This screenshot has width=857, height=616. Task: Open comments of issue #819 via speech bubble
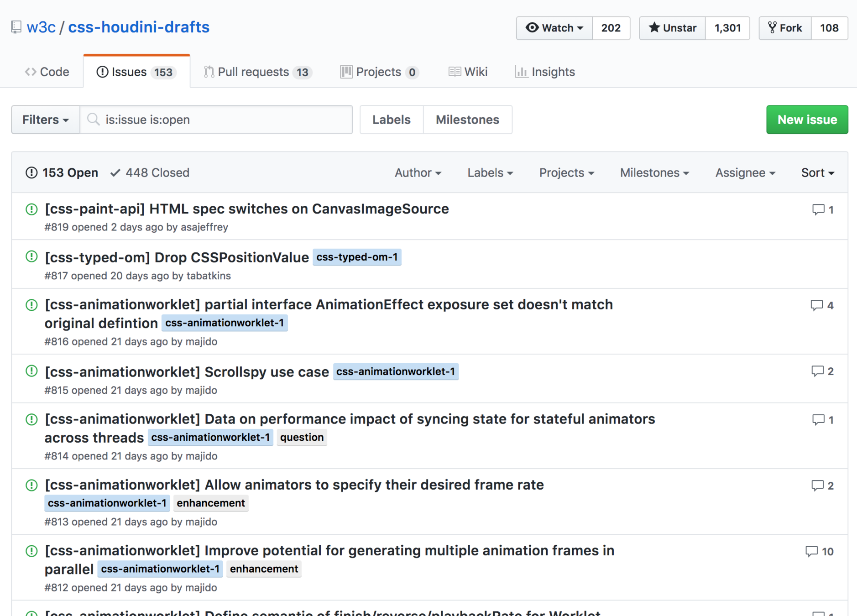coord(823,209)
